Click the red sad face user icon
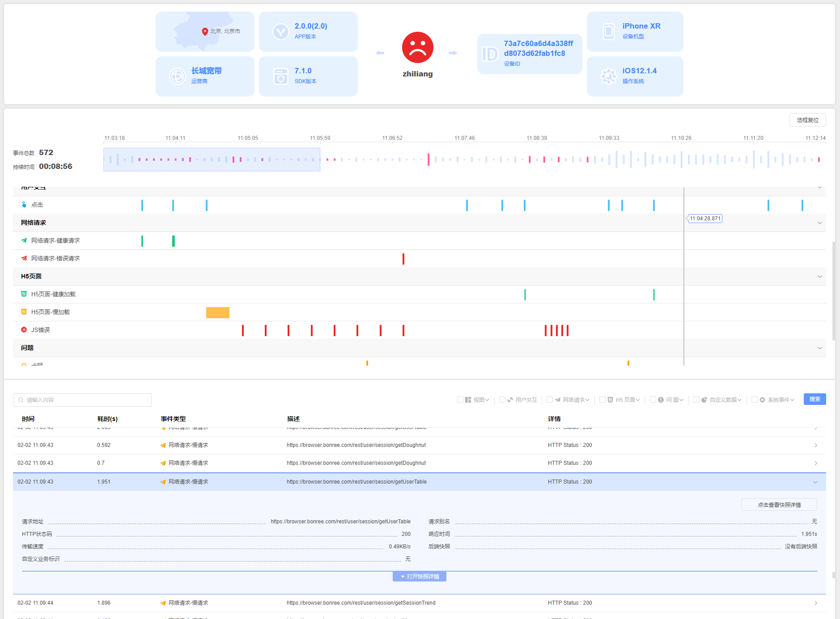This screenshot has width=840, height=619. pyautogui.click(x=417, y=48)
